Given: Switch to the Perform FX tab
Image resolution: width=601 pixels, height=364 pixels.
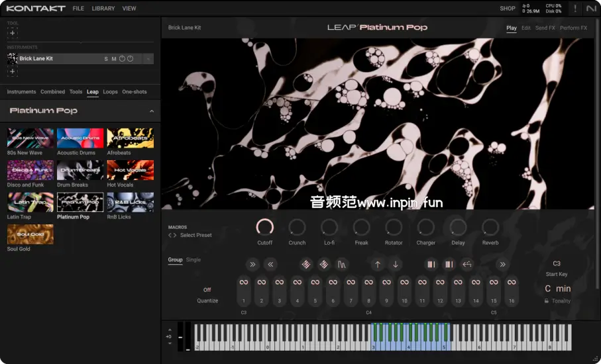Looking at the screenshot, I should [573, 28].
